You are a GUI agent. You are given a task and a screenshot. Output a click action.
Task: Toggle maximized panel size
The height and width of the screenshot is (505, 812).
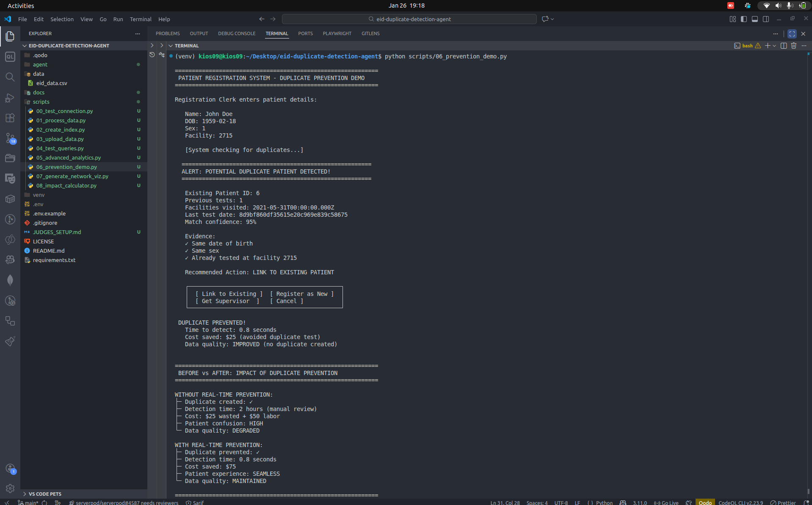792,34
